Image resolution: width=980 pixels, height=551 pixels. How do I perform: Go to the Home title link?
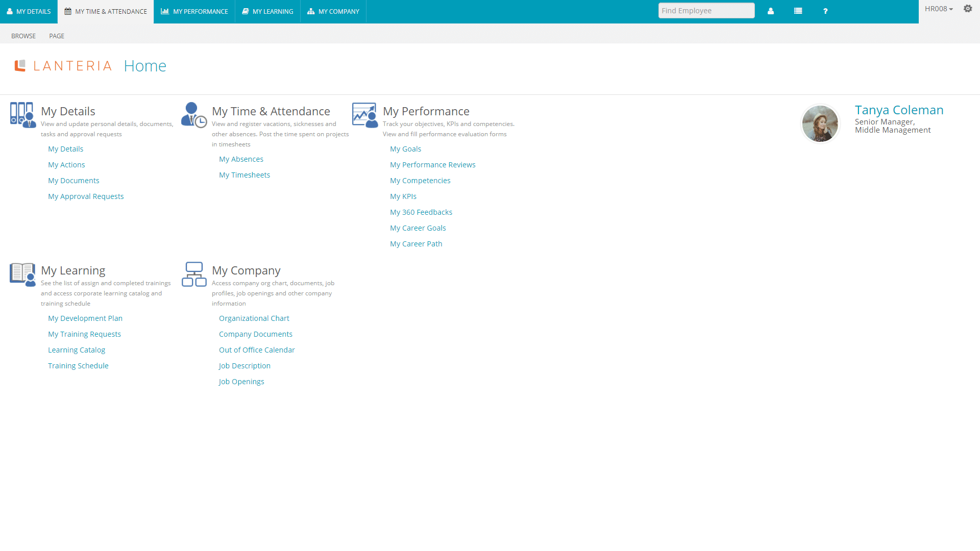pos(145,66)
